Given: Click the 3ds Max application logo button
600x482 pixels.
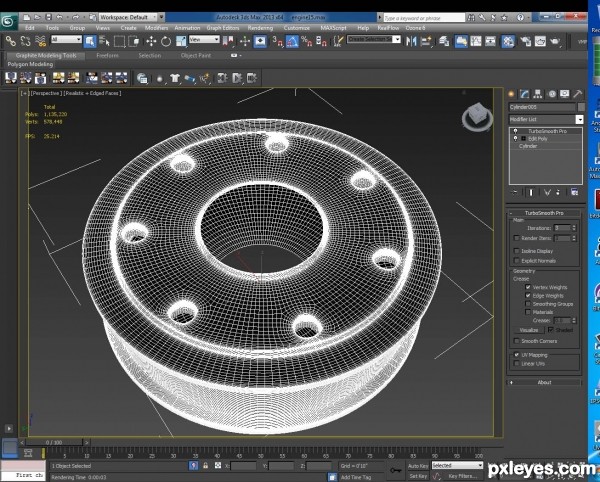Looking at the screenshot, I should (x=8, y=21).
